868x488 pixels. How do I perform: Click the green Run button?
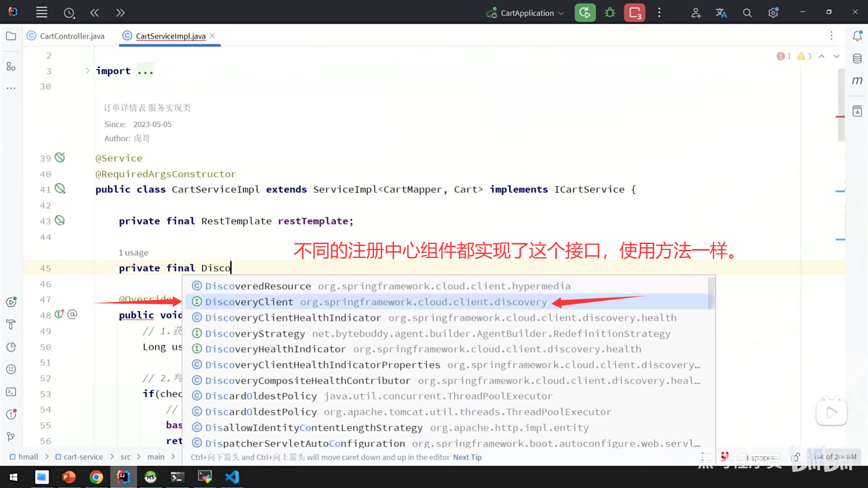(585, 12)
